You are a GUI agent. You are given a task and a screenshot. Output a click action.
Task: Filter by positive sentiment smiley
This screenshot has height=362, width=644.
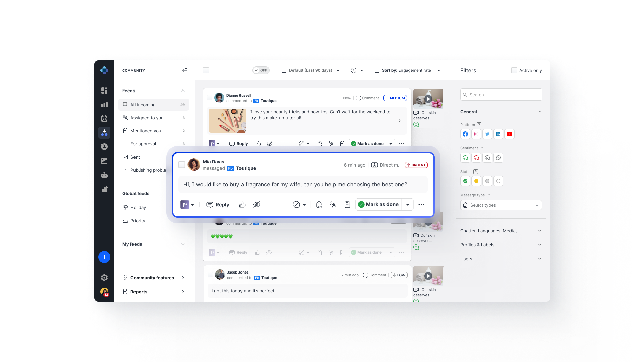click(x=465, y=158)
